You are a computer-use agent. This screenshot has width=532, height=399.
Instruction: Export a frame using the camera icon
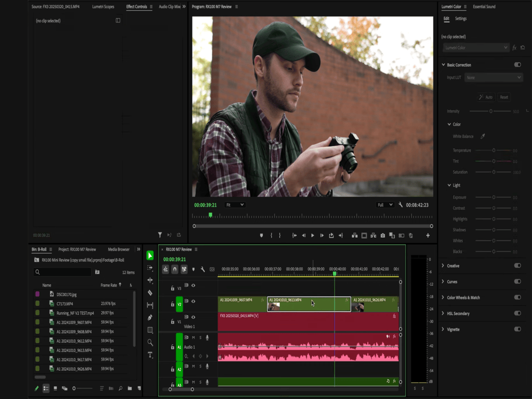coord(383,235)
